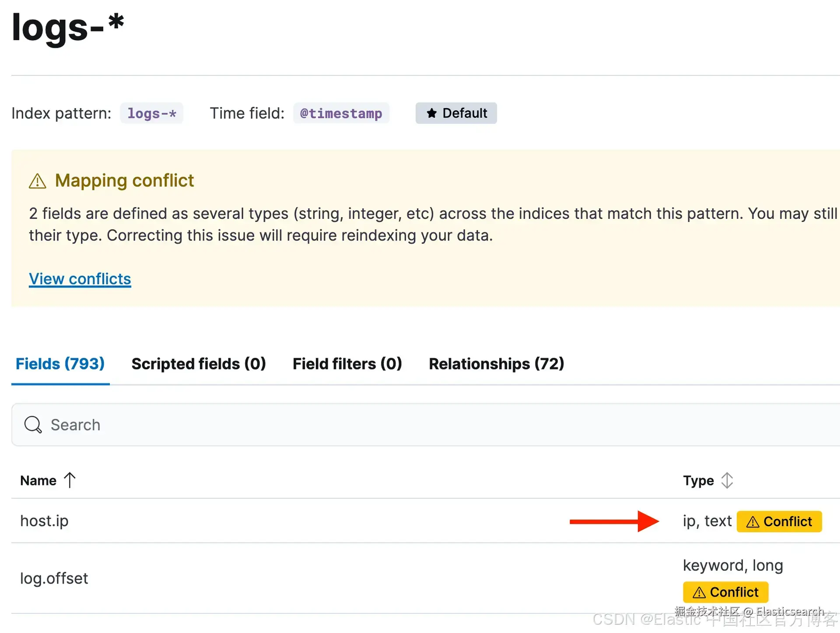Click the star icon in Default badge
The height and width of the screenshot is (633, 840).
tap(431, 113)
